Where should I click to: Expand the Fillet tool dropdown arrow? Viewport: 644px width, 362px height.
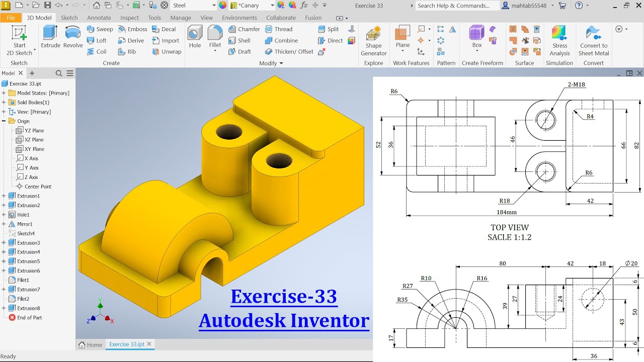tap(215, 52)
